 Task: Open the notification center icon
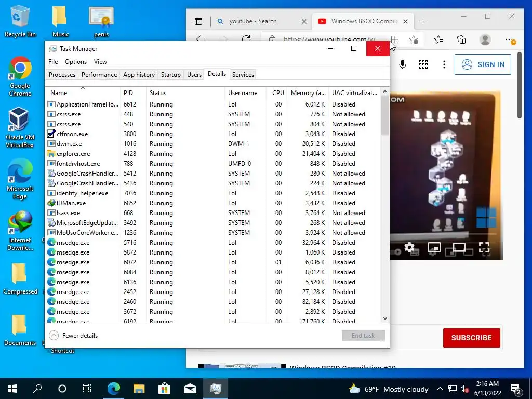click(516, 389)
